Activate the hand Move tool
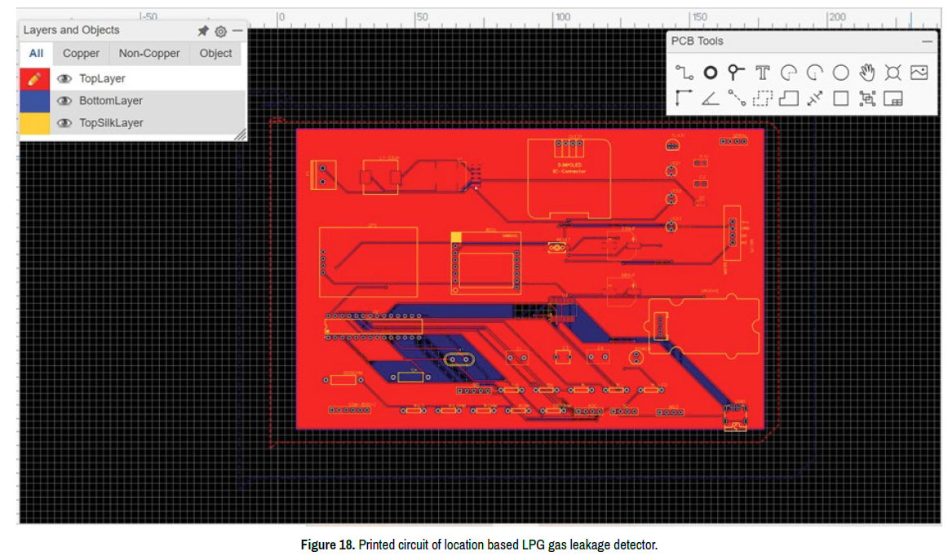This screenshot has width=948, height=560. point(867,73)
